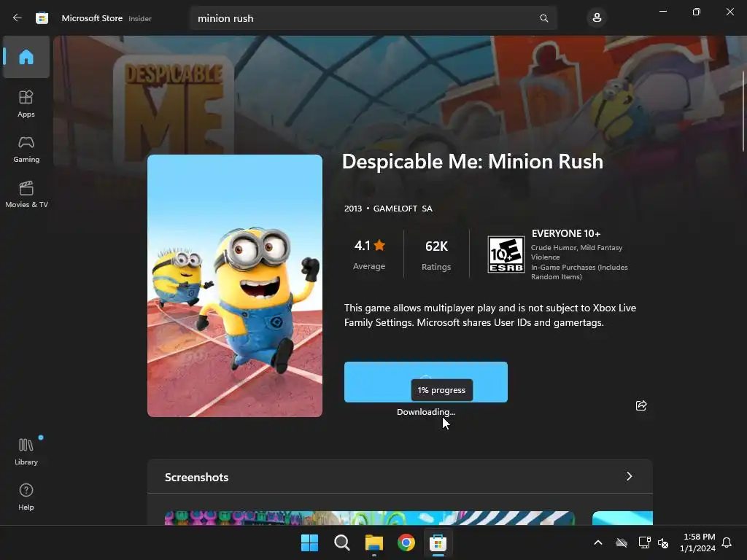Switch to the Gaming section

pos(26,149)
